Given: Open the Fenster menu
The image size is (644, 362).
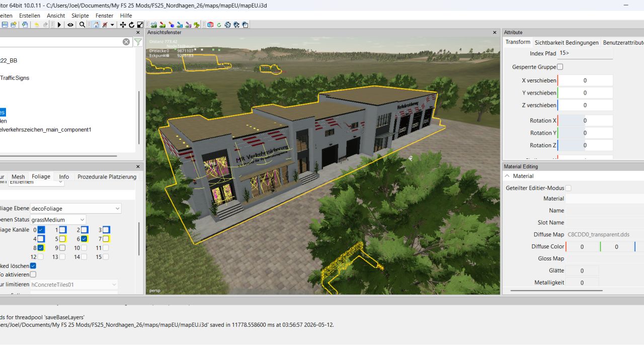Looking at the screenshot, I should pyautogui.click(x=105, y=16).
